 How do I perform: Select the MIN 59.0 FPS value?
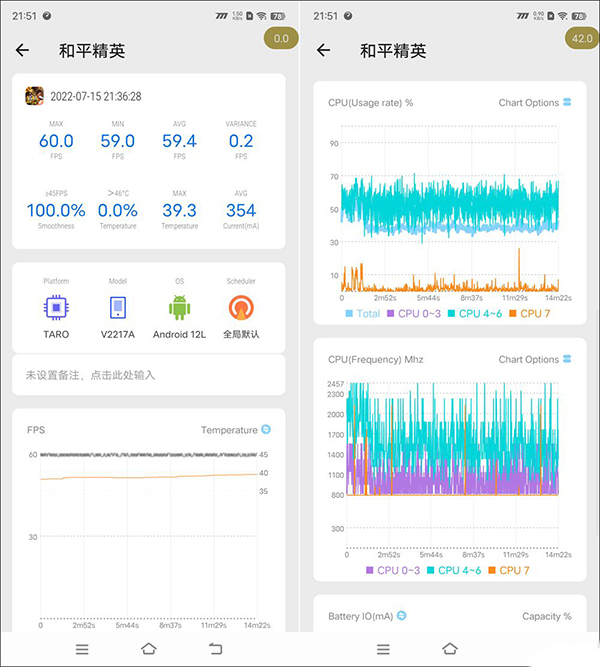pos(118,141)
